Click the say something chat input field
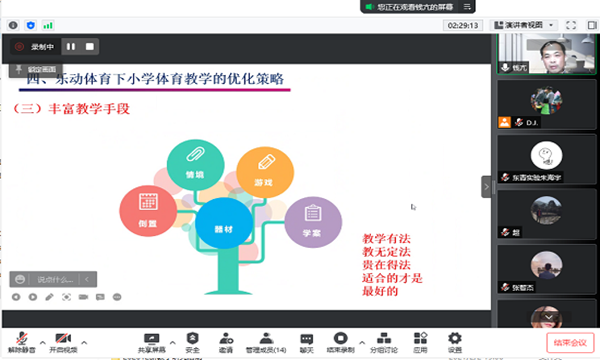The image size is (600, 360). point(54,279)
